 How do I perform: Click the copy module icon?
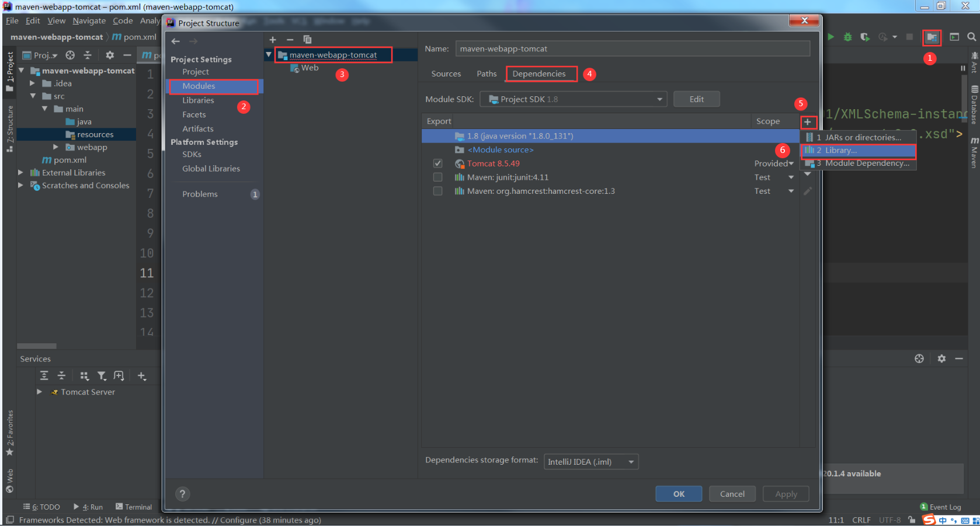tap(307, 40)
